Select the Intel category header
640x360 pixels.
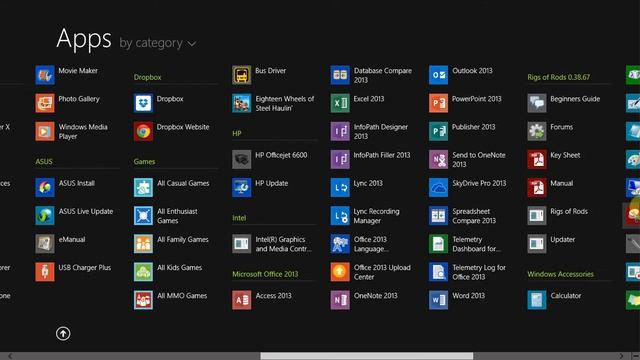tap(239, 218)
